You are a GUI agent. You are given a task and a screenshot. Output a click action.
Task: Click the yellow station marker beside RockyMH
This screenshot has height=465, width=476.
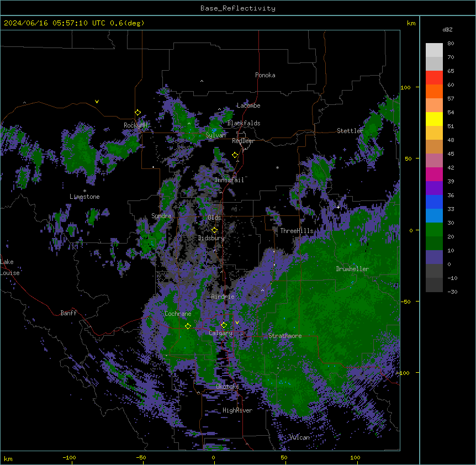pyautogui.click(x=138, y=113)
